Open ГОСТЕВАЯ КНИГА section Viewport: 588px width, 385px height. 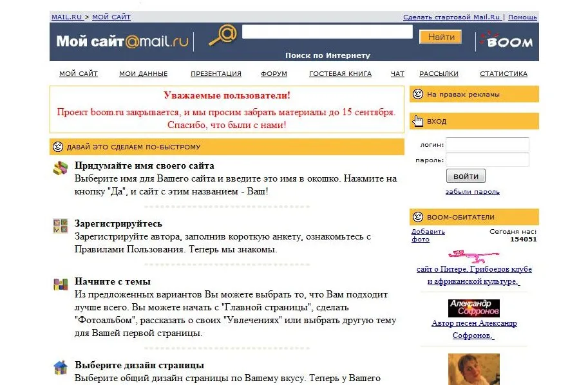click(340, 74)
